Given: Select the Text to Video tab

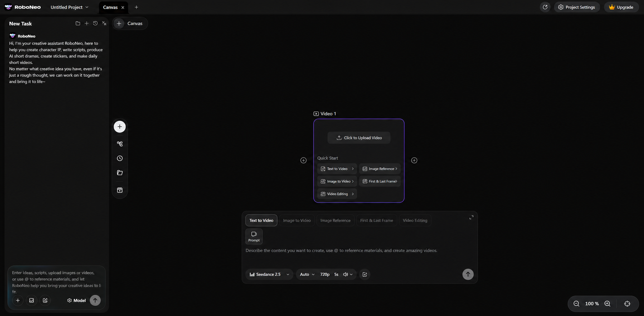Looking at the screenshot, I should (x=261, y=221).
